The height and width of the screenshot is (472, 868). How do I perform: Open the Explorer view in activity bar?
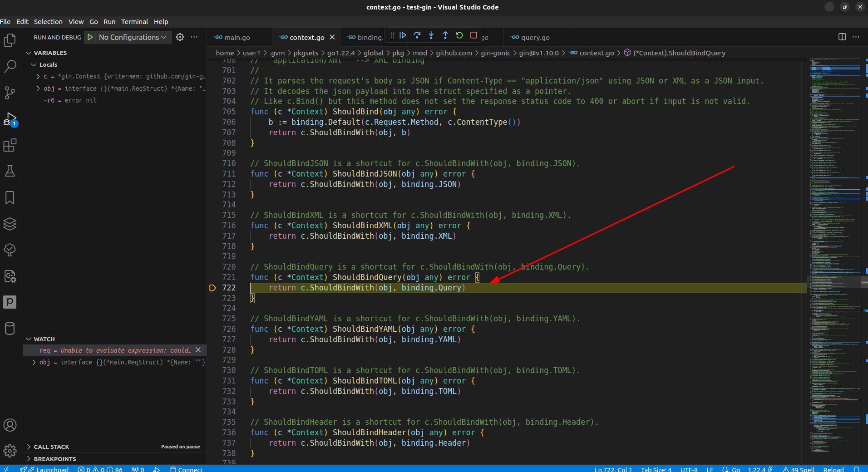10,40
